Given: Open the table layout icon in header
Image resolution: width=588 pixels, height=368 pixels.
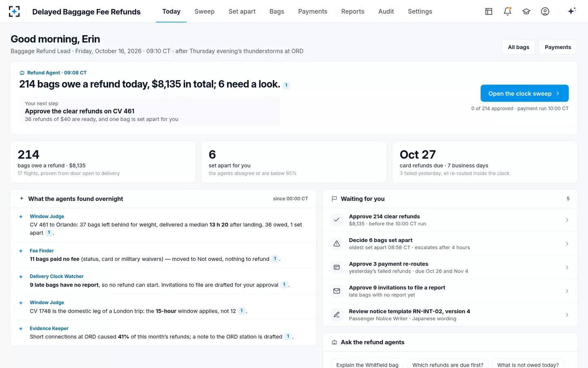Looking at the screenshot, I should point(489,11).
